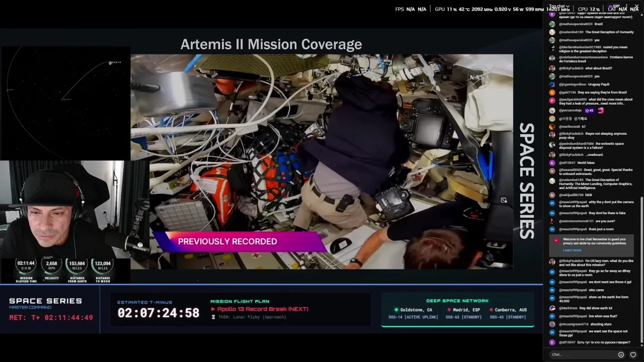Click maaria999papa5 avatar beside 'who cares'
This screenshot has width=644, height=362.
click(x=552, y=290)
